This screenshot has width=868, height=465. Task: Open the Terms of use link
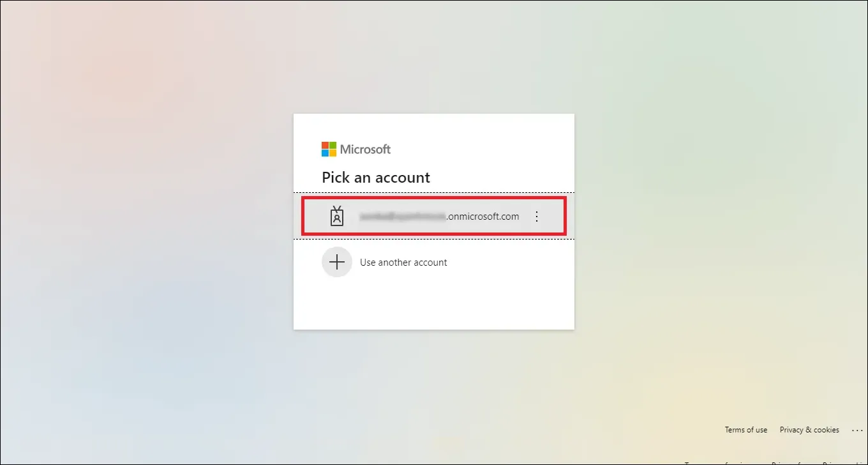(x=746, y=430)
